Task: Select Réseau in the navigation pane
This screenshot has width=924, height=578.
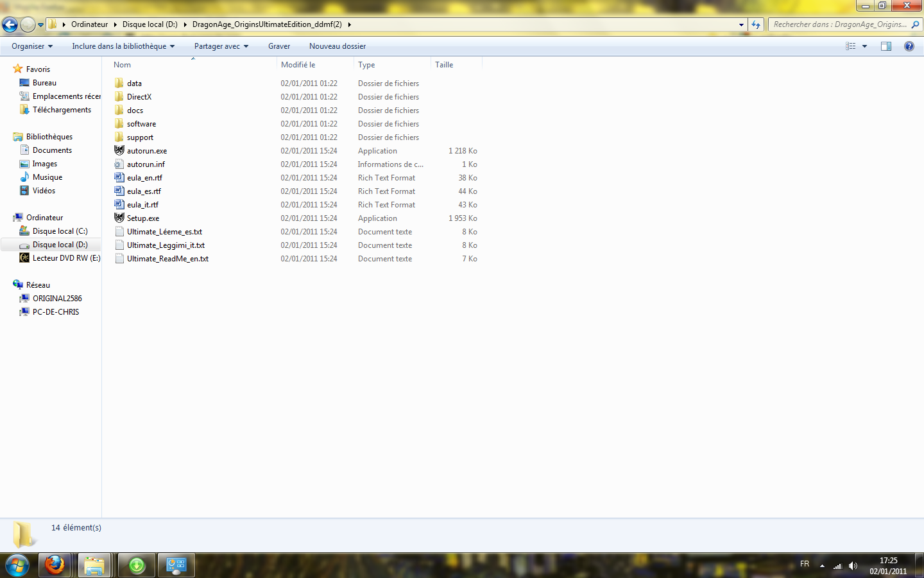Action: pyautogui.click(x=38, y=285)
